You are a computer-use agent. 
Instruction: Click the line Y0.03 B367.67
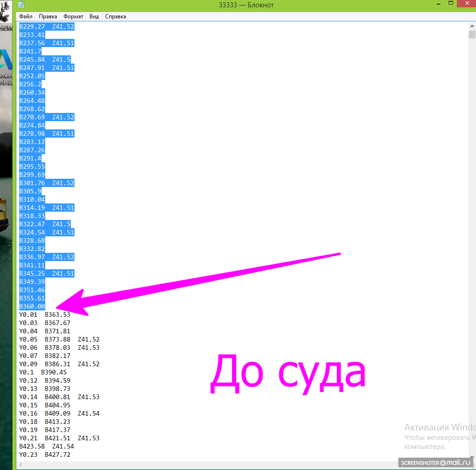coord(45,323)
